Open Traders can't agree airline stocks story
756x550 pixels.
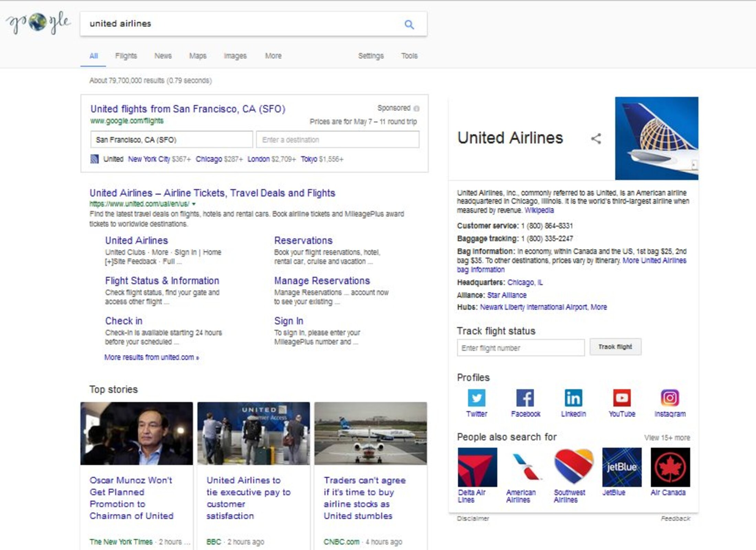[365, 498]
